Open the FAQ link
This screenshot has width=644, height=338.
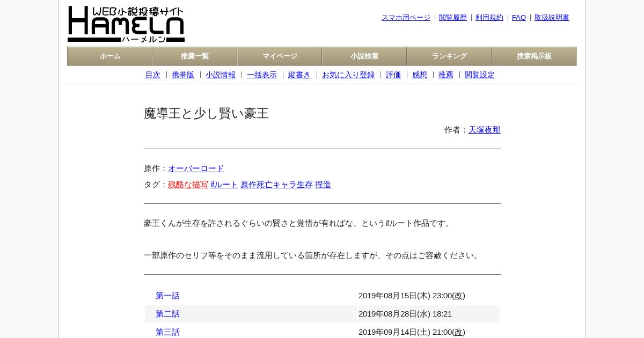(519, 18)
